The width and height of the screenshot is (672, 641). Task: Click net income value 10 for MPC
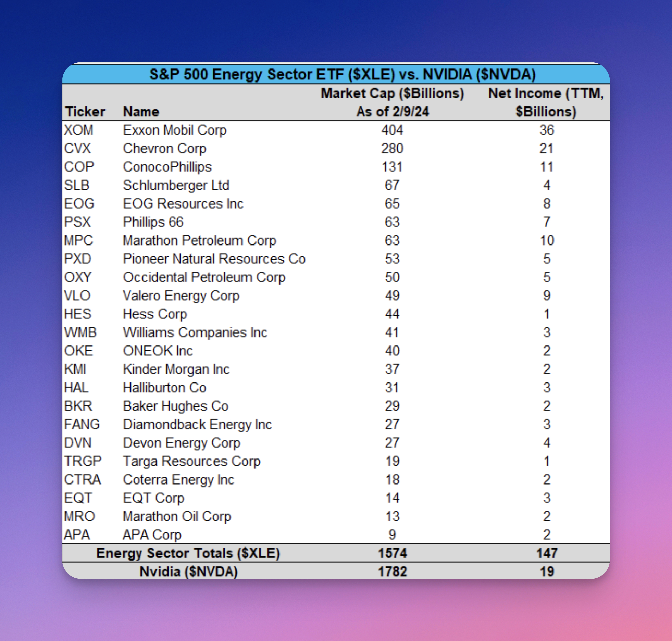pos(547,241)
